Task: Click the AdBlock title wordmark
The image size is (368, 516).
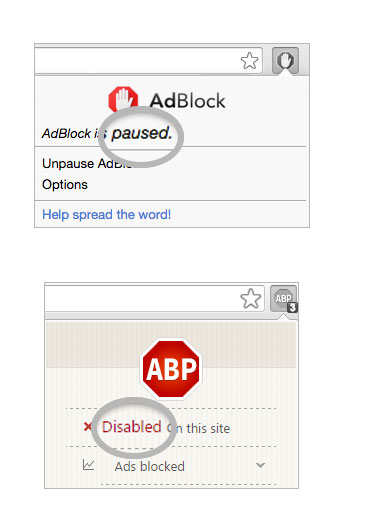Action: click(187, 100)
